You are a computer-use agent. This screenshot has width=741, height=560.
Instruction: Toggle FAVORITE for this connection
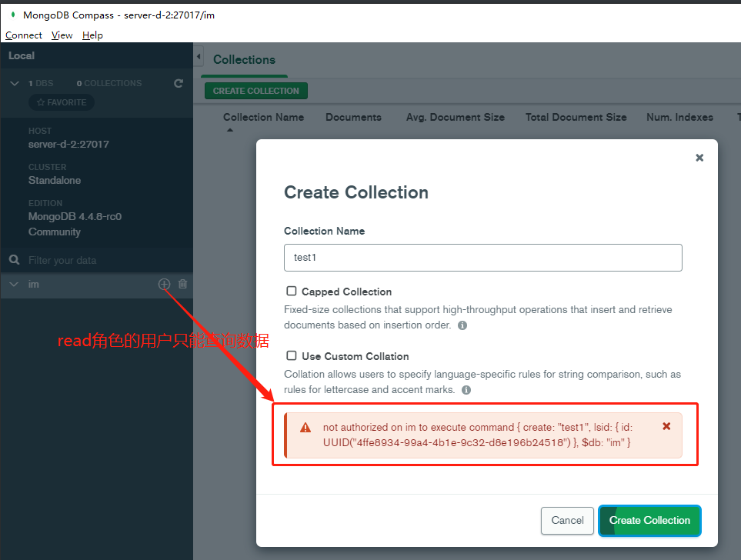(61, 102)
